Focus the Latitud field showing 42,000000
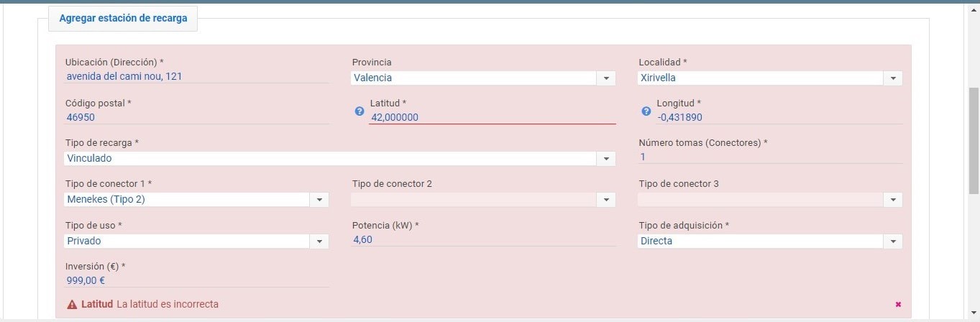This screenshot has height=322, width=980. (x=493, y=117)
